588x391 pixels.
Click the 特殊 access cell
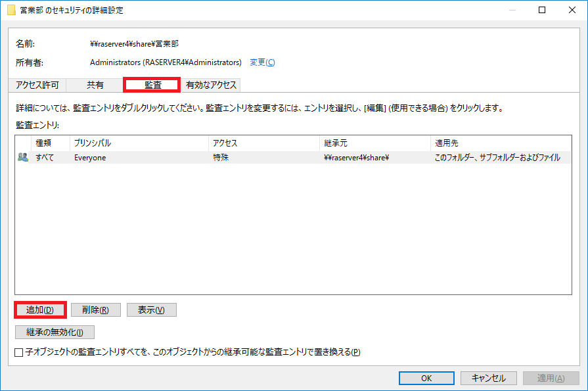point(221,158)
